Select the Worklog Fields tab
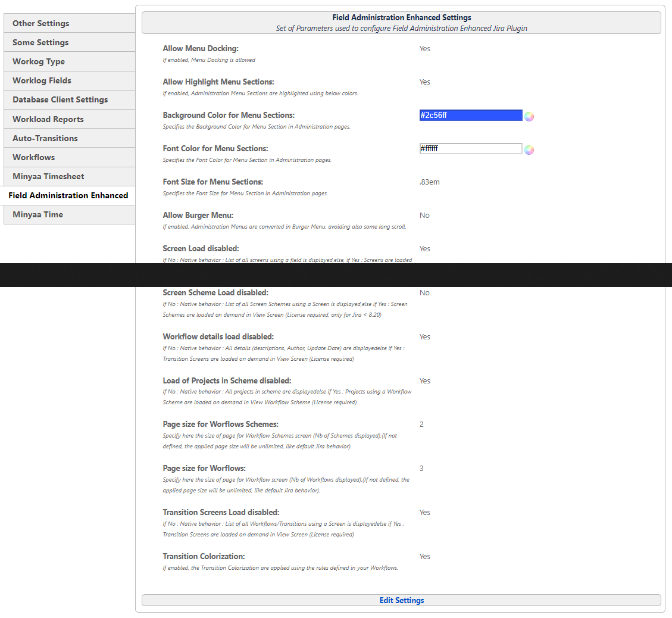 (x=70, y=80)
